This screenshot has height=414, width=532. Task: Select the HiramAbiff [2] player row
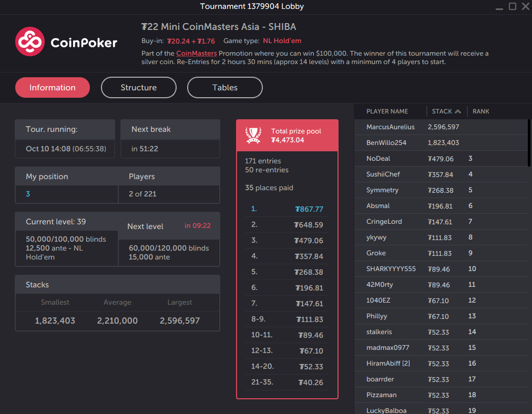point(441,364)
